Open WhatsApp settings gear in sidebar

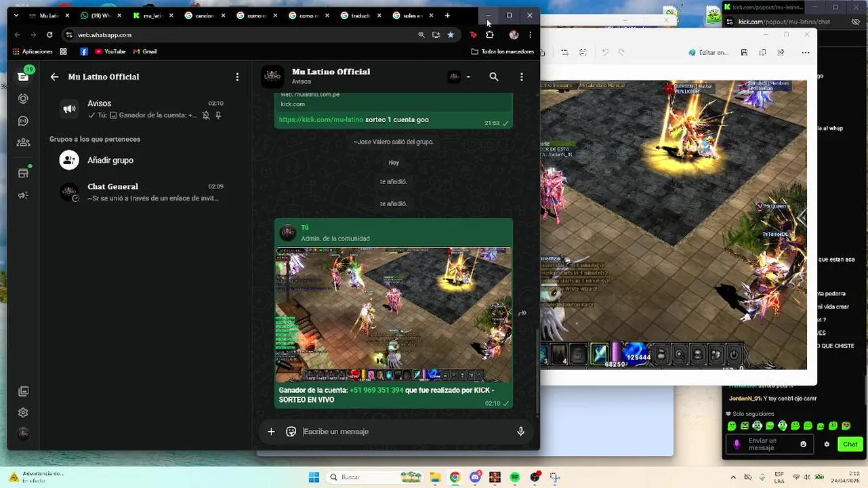coord(23,413)
